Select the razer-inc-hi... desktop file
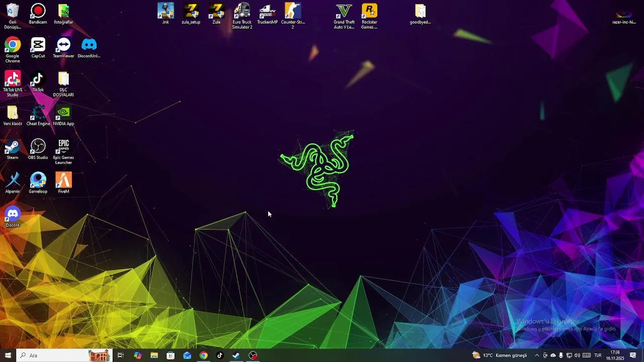 624,16
